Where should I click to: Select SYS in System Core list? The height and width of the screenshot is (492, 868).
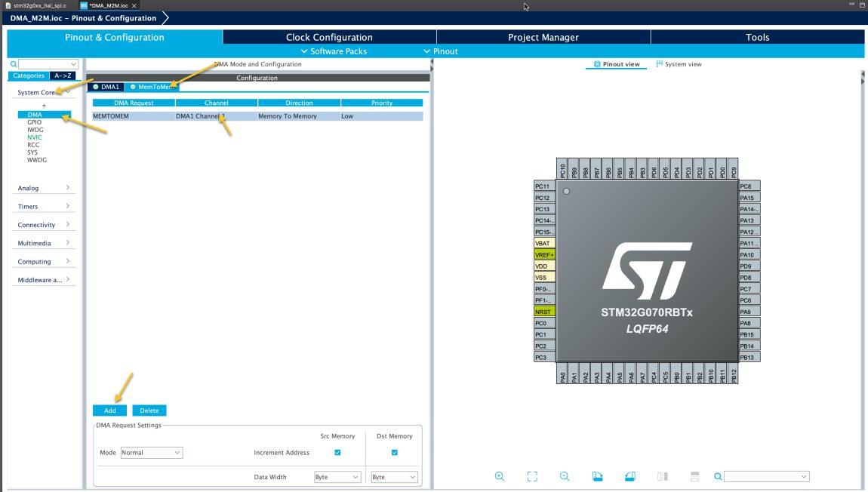click(x=32, y=152)
